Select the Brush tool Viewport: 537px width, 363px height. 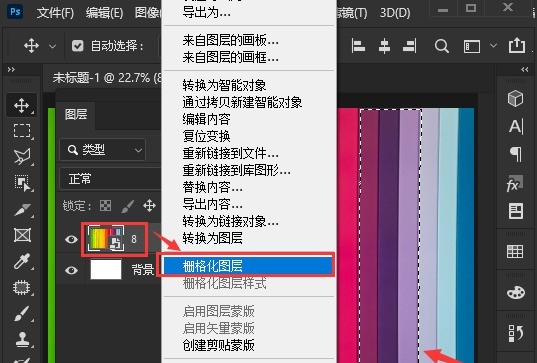(x=22, y=313)
